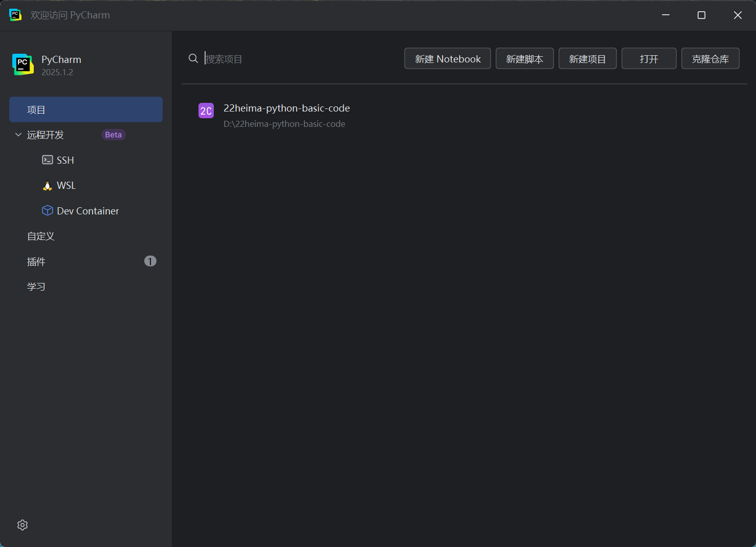756x547 pixels.
Task: Click the 克隆仓库 button
Action: pos(710,58)
